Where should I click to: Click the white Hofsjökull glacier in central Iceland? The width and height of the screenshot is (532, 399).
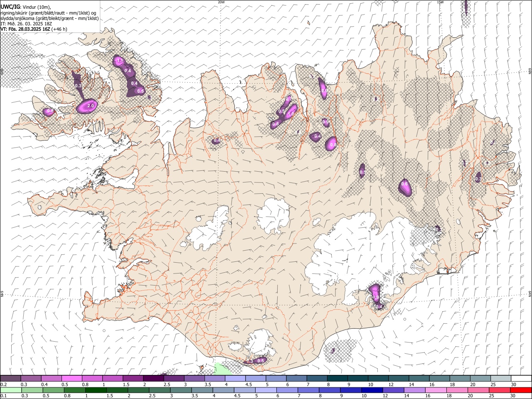[273, 216]
